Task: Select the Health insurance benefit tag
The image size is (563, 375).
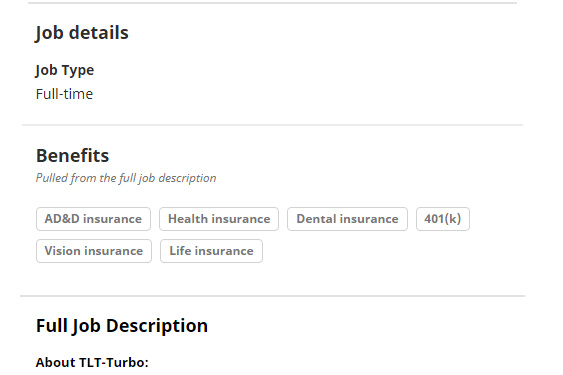Action: click(x=219, y=219)
